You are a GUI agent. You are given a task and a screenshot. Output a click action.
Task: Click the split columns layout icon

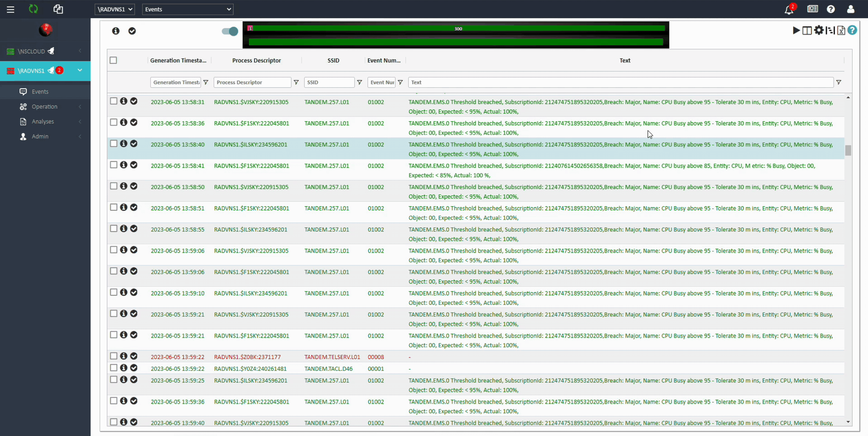point(807,30)
